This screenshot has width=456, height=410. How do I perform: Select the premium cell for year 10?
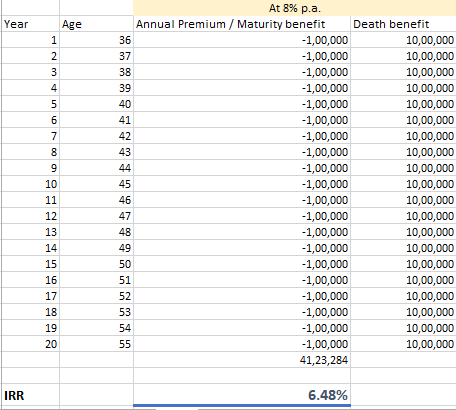pyautogui.click(x=242, y=184)
